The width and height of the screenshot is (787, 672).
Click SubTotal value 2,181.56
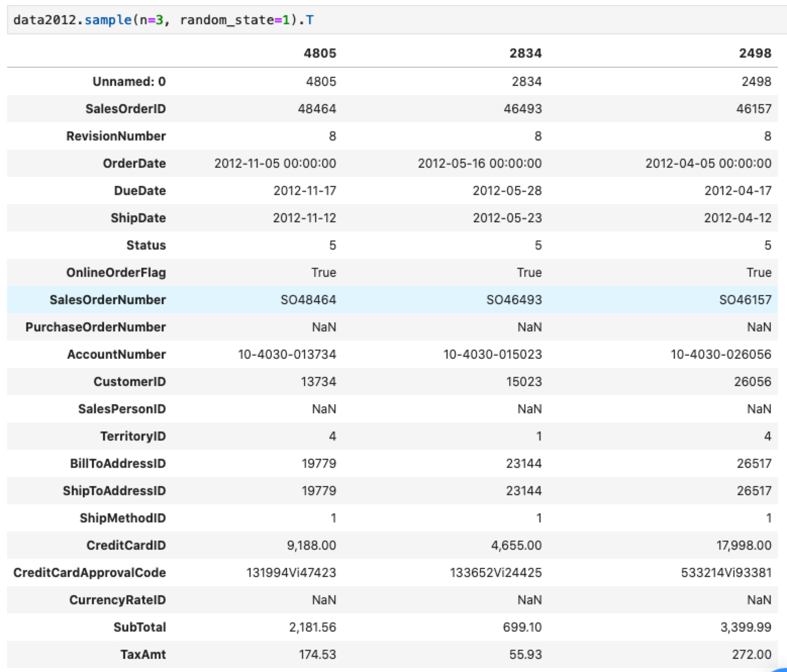pyautogui.click(x=313, y=628)
